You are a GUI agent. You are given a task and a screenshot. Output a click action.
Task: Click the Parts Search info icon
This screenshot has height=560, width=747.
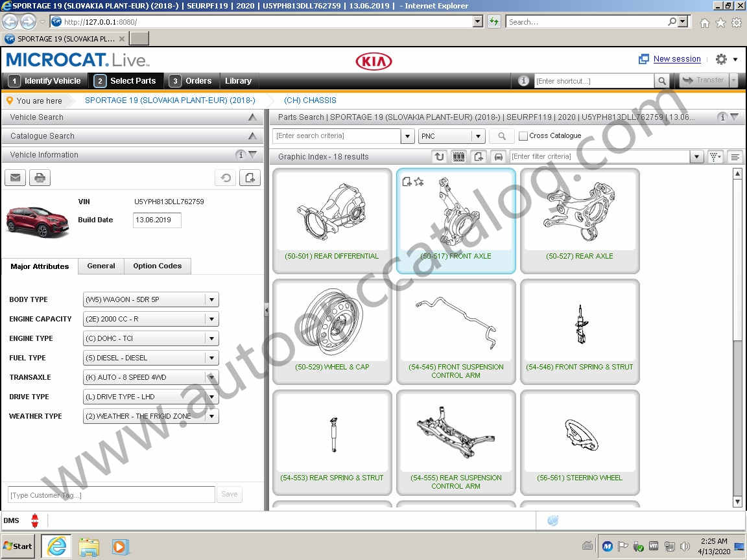[x=723, y=117]
